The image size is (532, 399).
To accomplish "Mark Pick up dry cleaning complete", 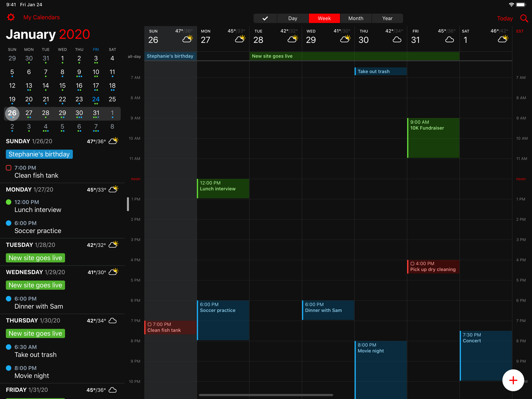I will 413,264.
